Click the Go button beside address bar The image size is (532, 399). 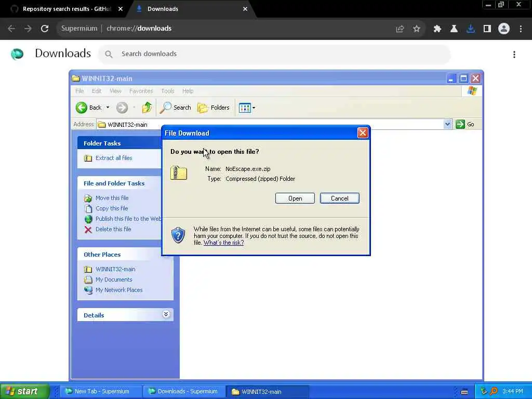465,124
